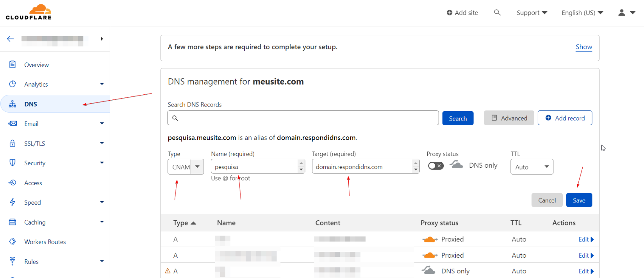Expand the site selector arrow

[102, 39]
